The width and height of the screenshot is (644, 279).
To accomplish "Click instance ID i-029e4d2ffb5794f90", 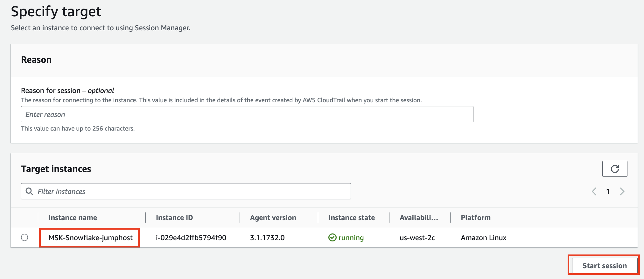I will (x=191, y=238).
